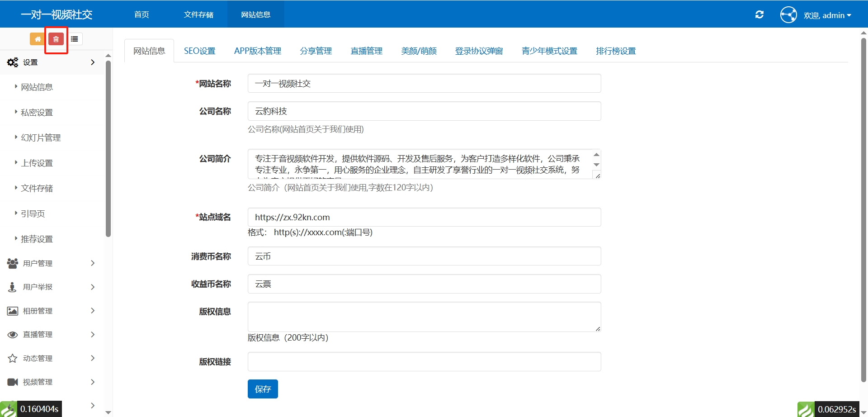Expand the 直播管理 menu
This screenshot has width=868, height=417.
[52, 335]
